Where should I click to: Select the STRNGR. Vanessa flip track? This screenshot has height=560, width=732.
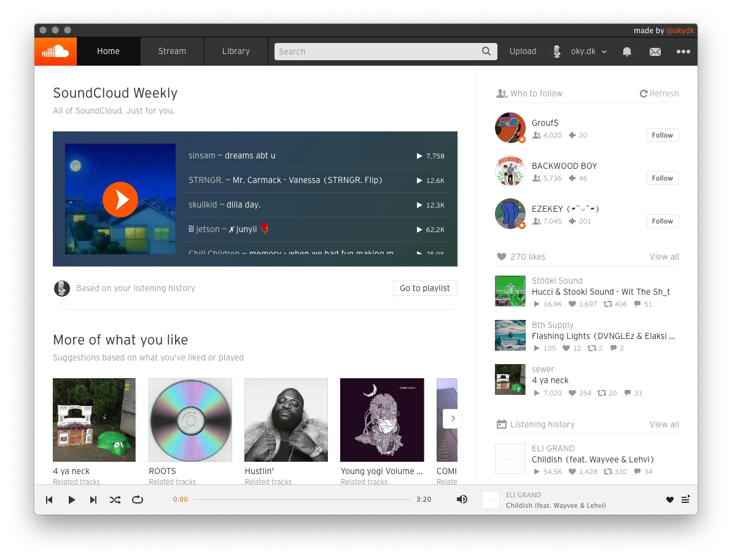pos(316,180)
